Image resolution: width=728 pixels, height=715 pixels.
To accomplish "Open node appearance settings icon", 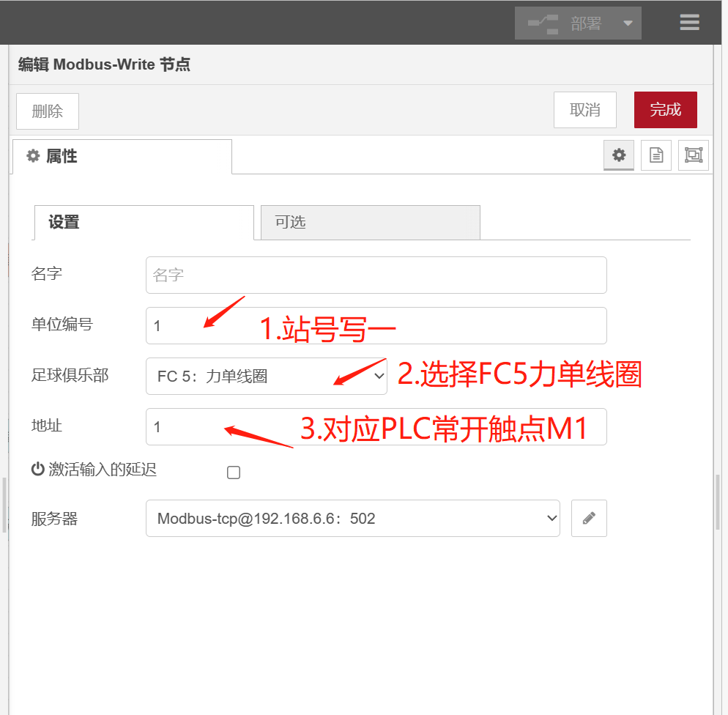I will (x=694, y=155).
